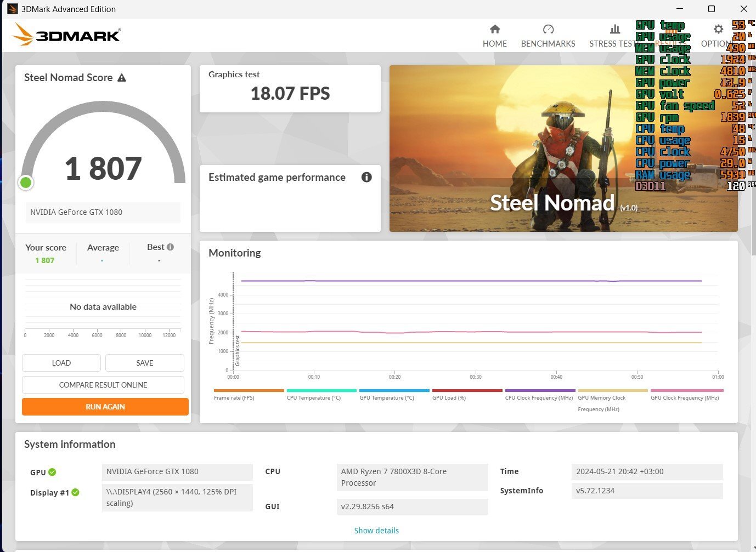Click info icon next to Best score

coord(170,247)
